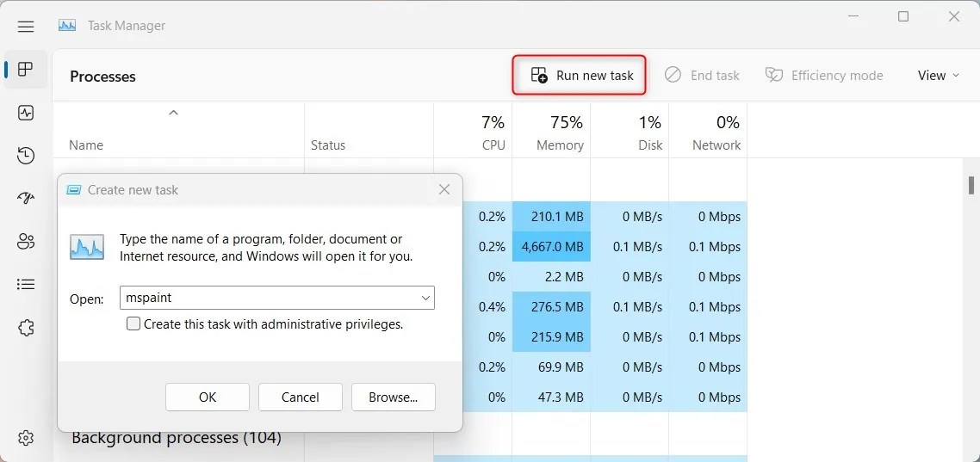The height and width of the screenshot is (462, 980).
Task: Open the hamburger navigation menu
Action: pos(26,26)
